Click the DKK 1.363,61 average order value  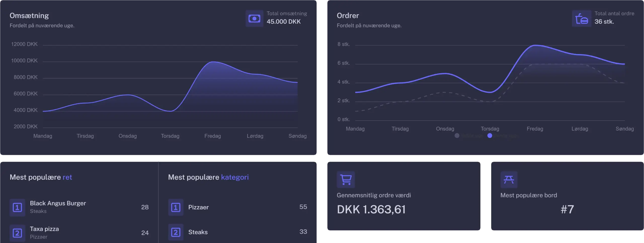(x=371, y=209)
